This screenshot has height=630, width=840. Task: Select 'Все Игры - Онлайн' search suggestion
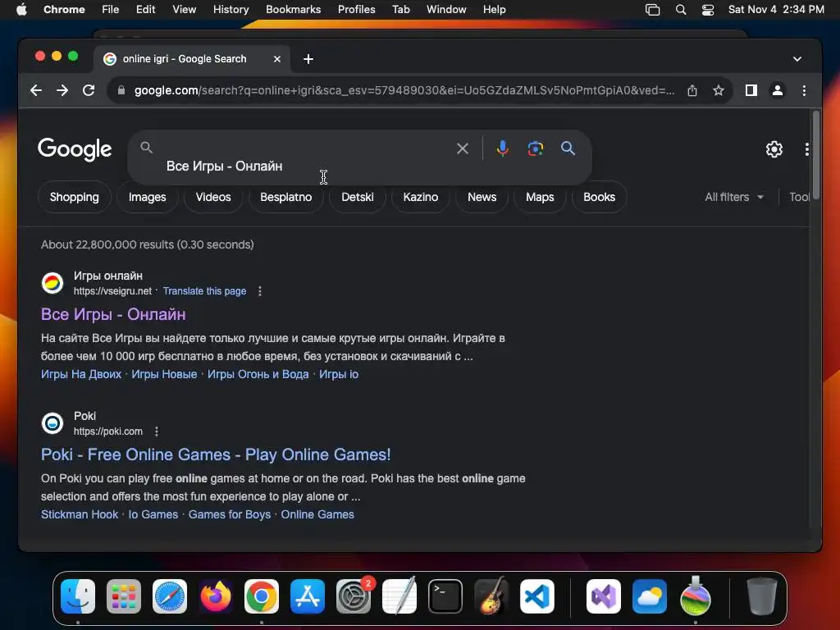point(225,166)
